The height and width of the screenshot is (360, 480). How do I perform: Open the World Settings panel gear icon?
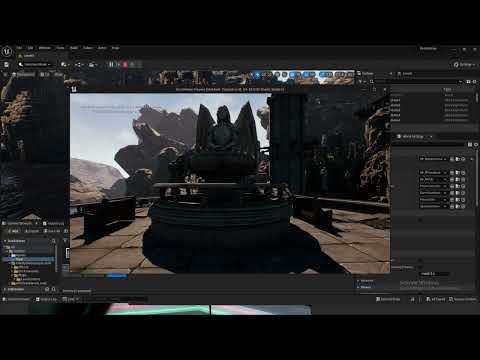coord(476,144)
